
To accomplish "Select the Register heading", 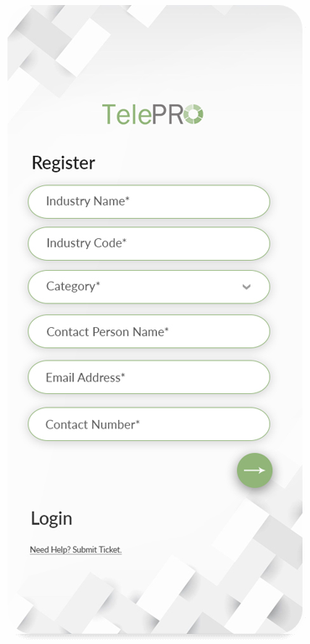I will pyautogui.click(x=63, y=163).
